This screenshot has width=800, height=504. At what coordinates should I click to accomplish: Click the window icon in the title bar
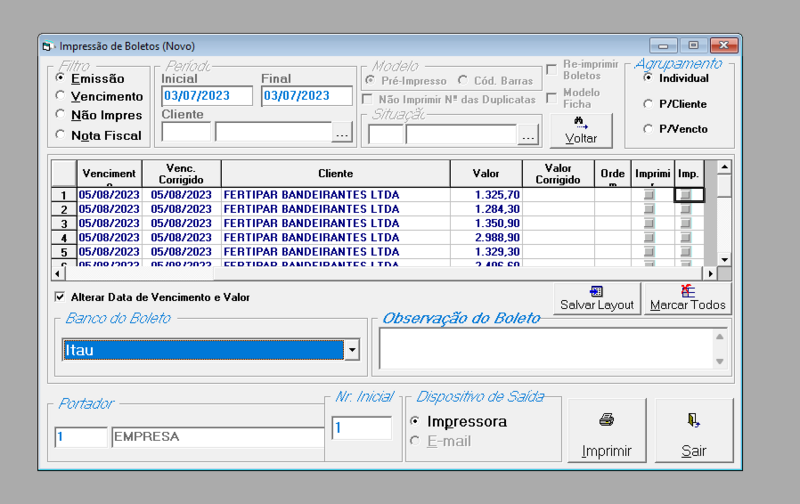click(47, 46)
